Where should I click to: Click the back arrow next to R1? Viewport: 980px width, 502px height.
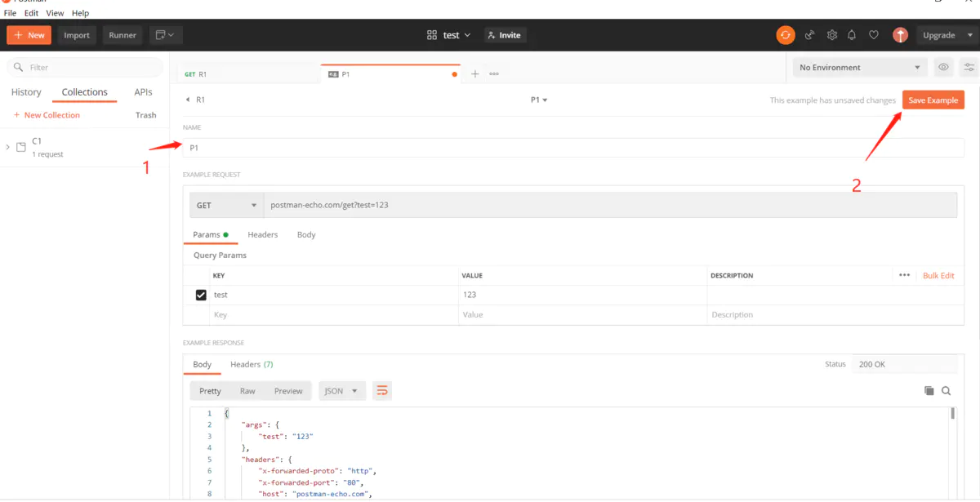(189, 100)
